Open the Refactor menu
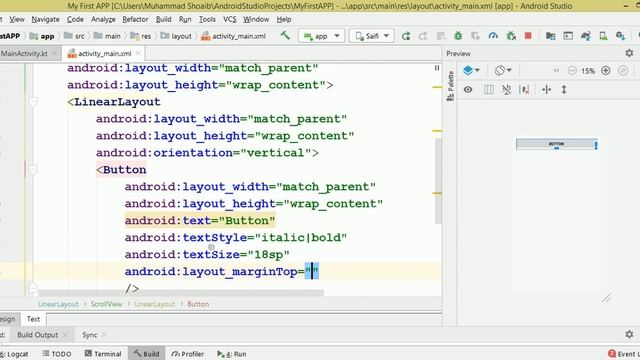The height and width of the screenshot is (360, 640). tap(135, 19)
